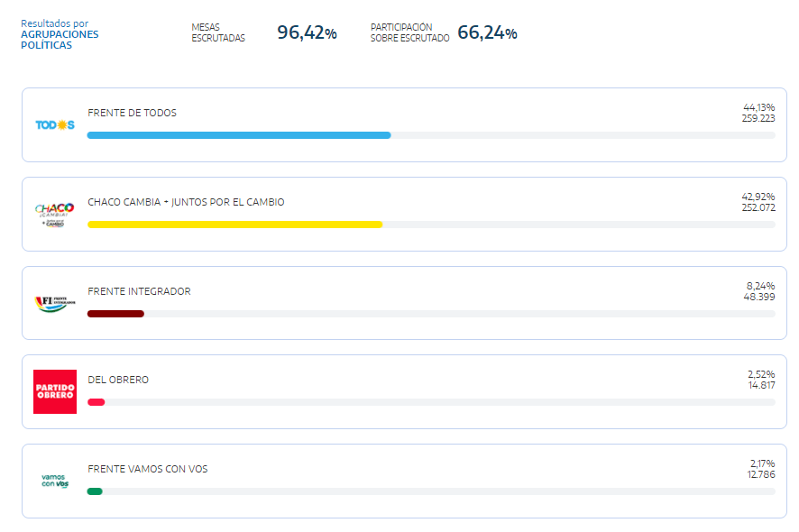Screen dimensions: 799x532
Task: Click the Frente de Todos party logo
Action: point(54,124)
